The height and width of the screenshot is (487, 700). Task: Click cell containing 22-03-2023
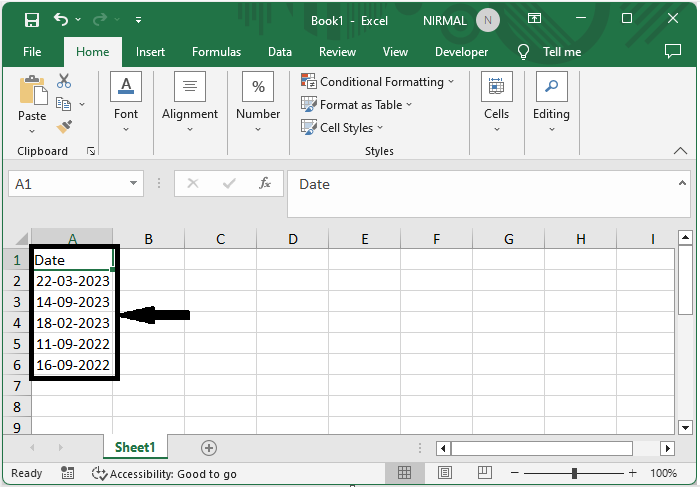(x=72, y=281)
